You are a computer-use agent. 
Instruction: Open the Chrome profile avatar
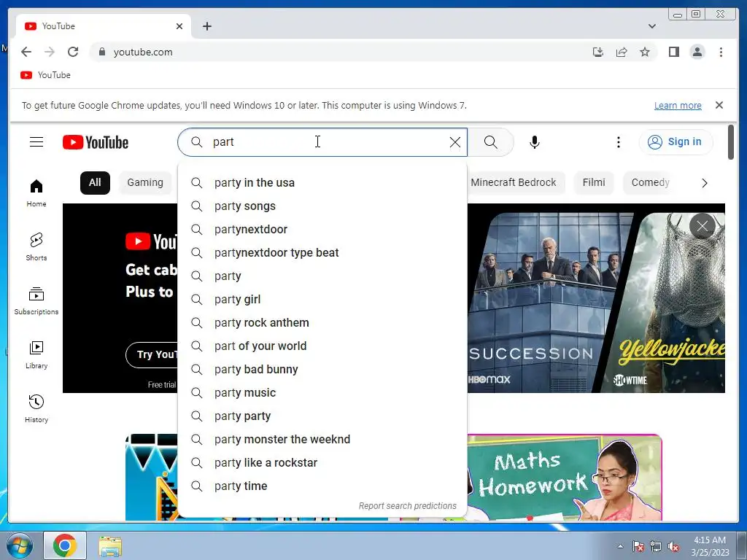[697, 52]
